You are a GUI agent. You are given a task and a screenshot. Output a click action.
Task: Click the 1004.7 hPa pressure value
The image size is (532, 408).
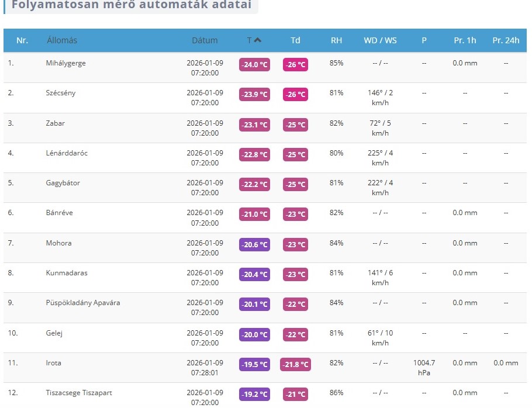point(424,367)
